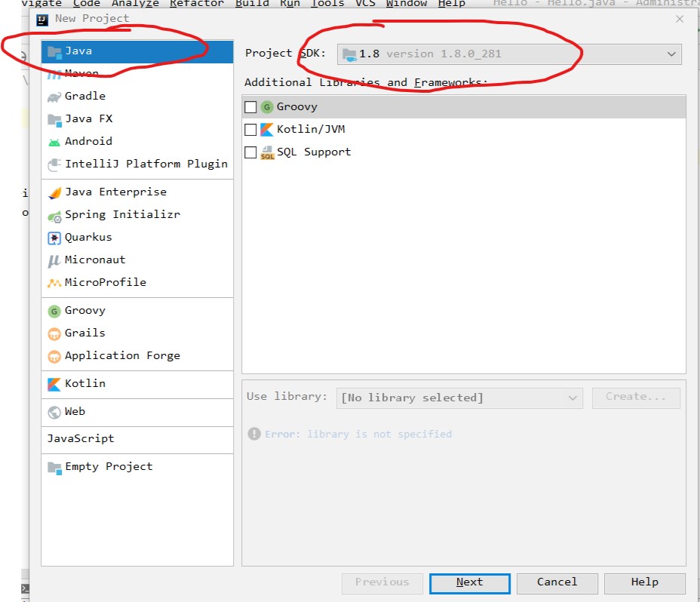This screenshot has height=602, width=700.
Task: Select the Web globe icon
Action: point(54,412)
